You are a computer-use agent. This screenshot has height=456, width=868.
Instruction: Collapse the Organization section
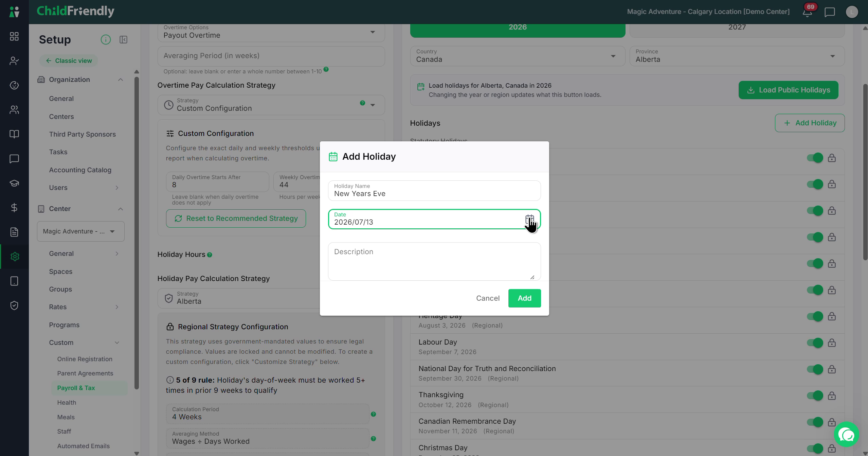coord(120,80)
